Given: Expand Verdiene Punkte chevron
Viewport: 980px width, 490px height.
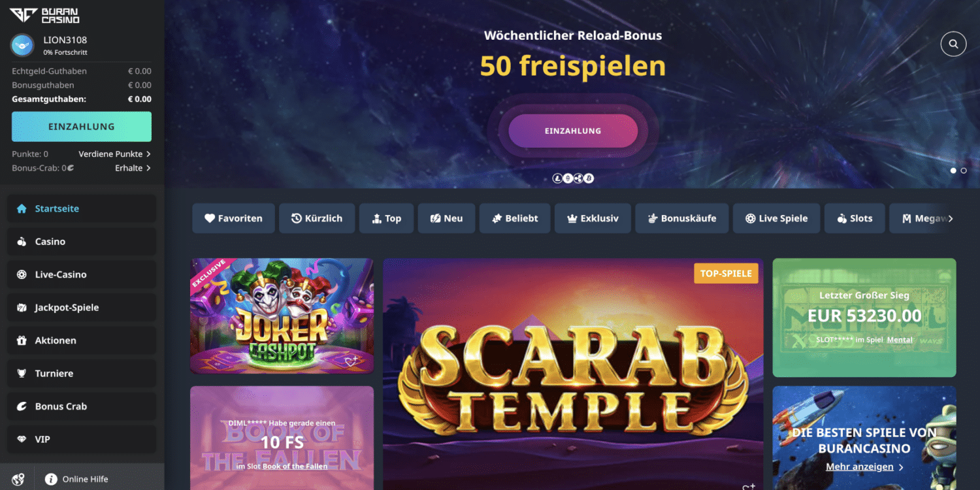Looking at the screenshot, I should 148,154.
